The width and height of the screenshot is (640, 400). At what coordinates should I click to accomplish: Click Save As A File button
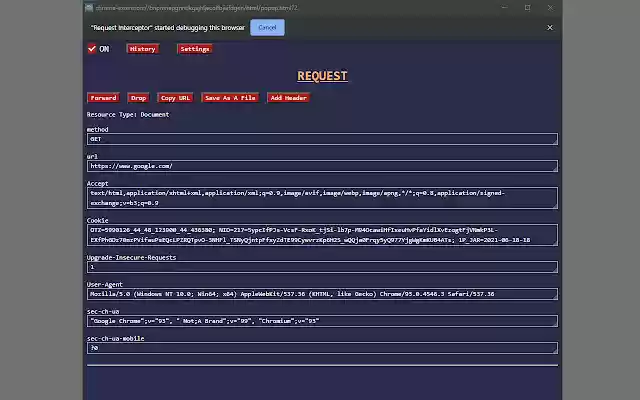230,98
